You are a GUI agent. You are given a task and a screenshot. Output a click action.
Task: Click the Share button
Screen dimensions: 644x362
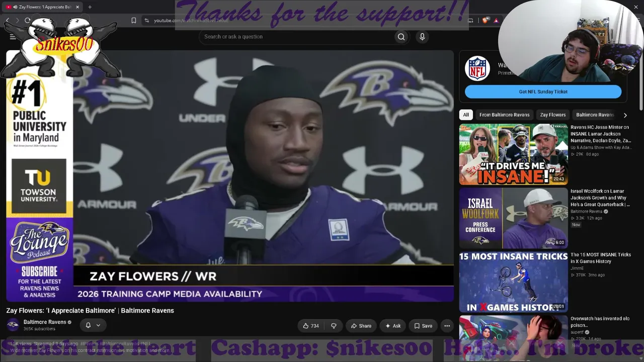point(361,326)
